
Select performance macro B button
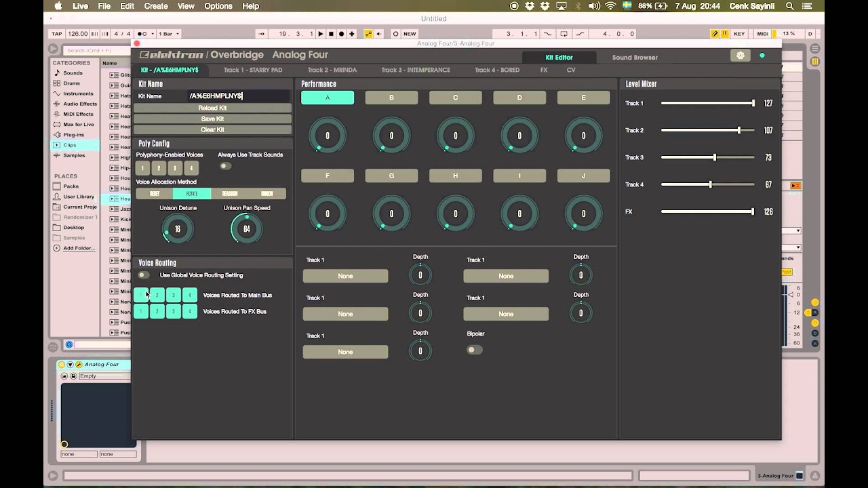[391, 98]
